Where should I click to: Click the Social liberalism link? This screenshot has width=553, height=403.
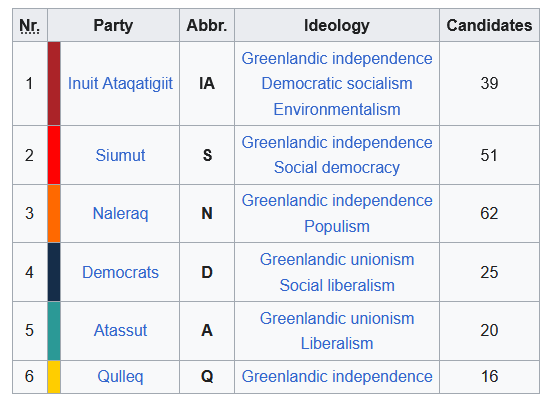click(x=337, y=285)
